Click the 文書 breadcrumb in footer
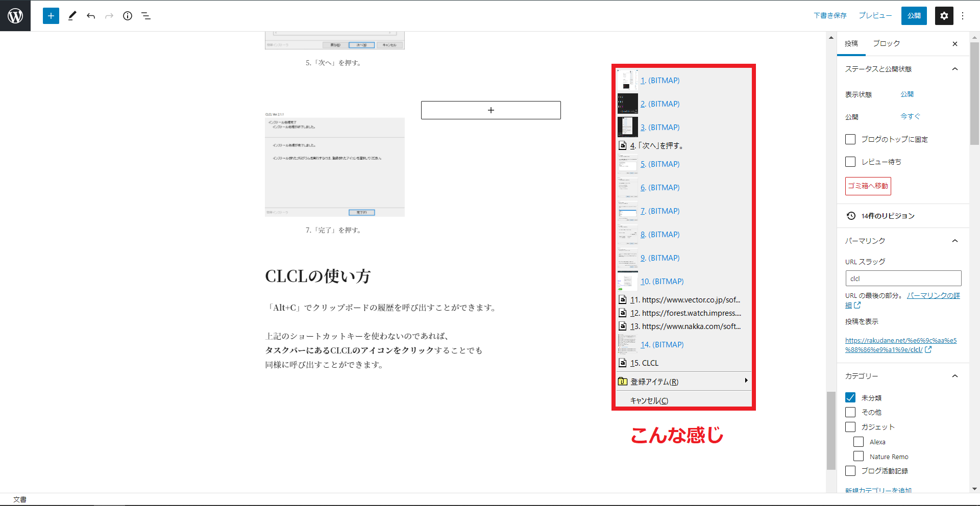The width and height of the screenshot is (980, 506). click(x=20, y=499)
